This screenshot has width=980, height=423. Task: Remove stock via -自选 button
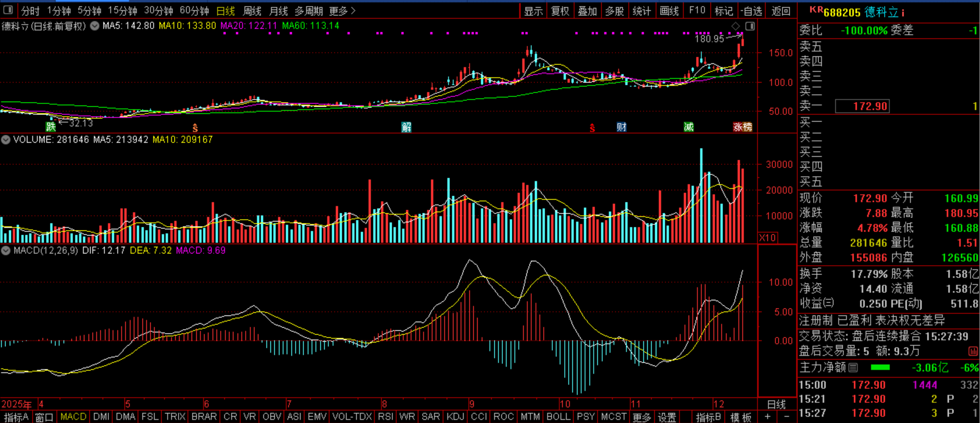[x=752, y=11]
